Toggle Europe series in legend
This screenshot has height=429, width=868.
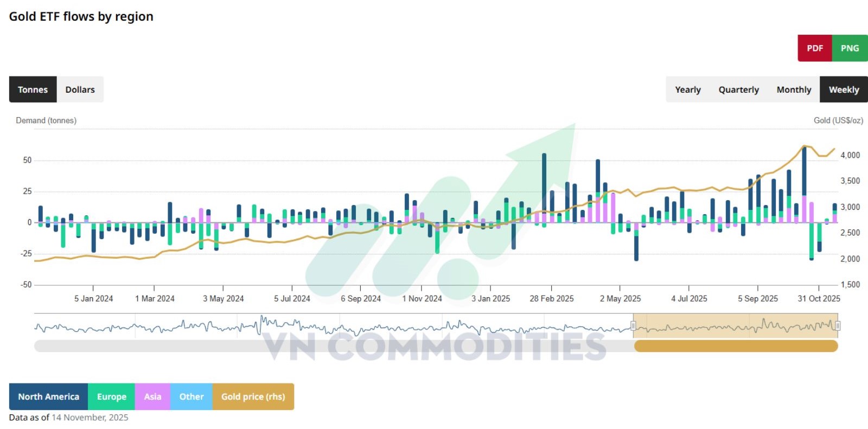[x=111, y=396]
